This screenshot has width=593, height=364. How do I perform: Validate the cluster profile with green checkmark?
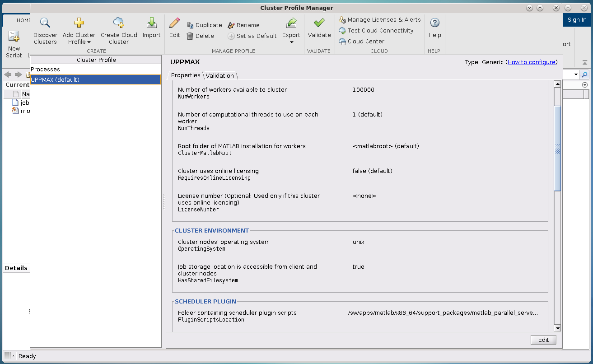click(x=319, y=23)
